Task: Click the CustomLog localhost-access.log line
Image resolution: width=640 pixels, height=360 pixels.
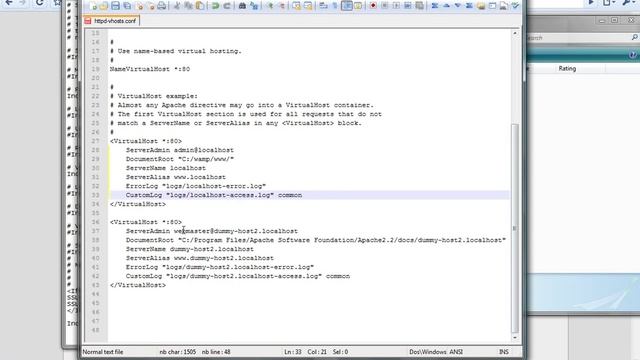Action: click(x=214, y=195)
